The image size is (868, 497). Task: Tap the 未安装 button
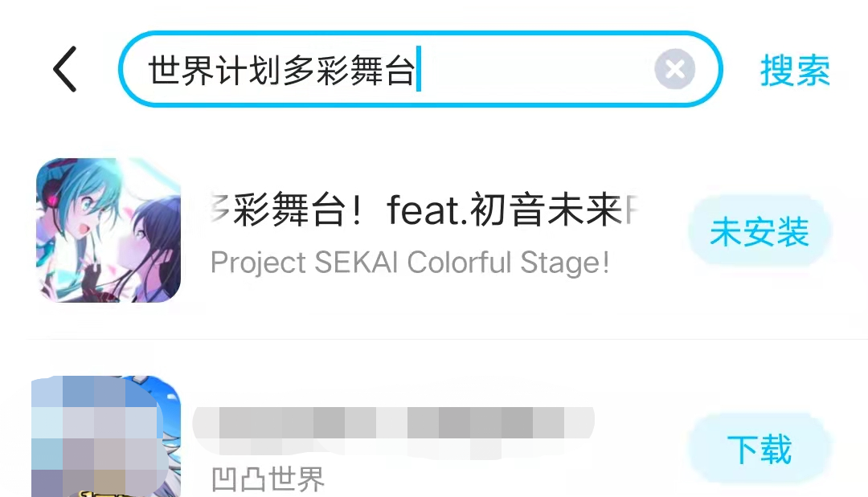759,234
